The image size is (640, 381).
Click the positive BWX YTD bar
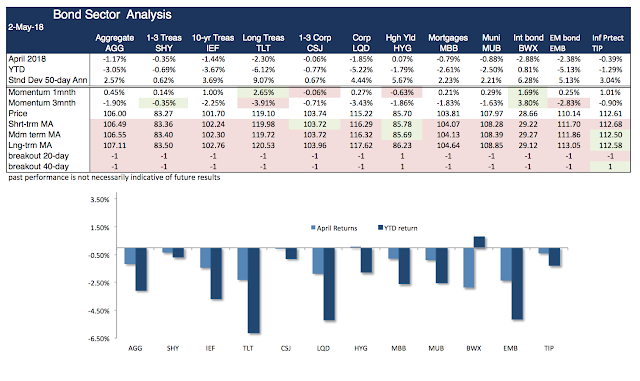(480, 242)
